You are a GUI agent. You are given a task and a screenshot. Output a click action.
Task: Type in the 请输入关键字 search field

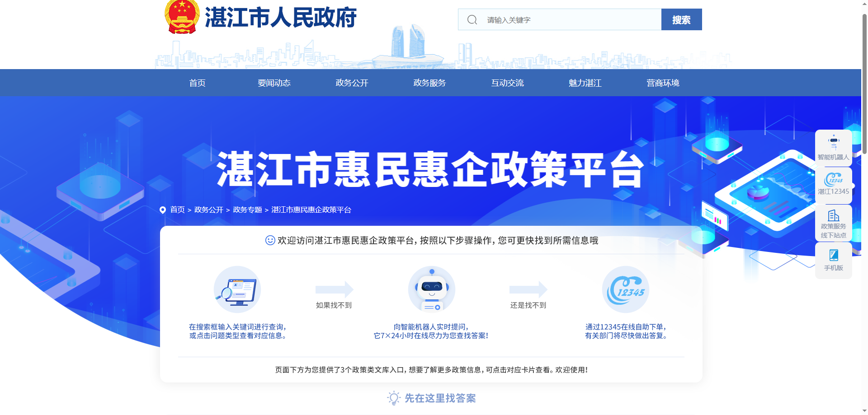coord(570,20)
